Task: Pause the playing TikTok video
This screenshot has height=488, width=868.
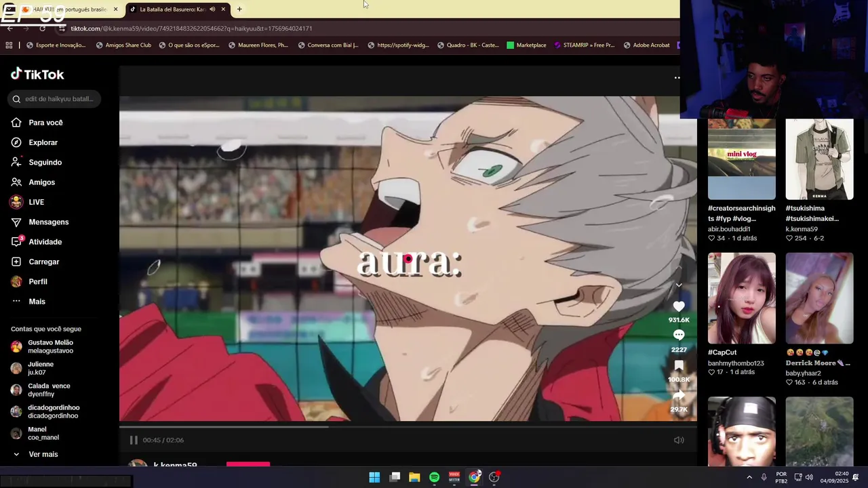Action: pyautogui.click(x=134, y=440)
